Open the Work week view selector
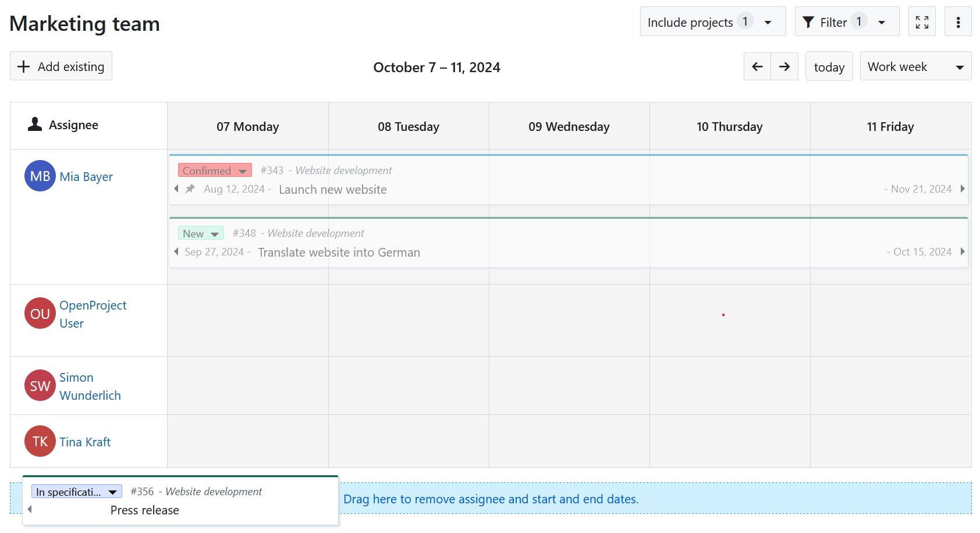The height and width of the screenshot is (533, 980). pyautogui.click(x=915, y=66)
